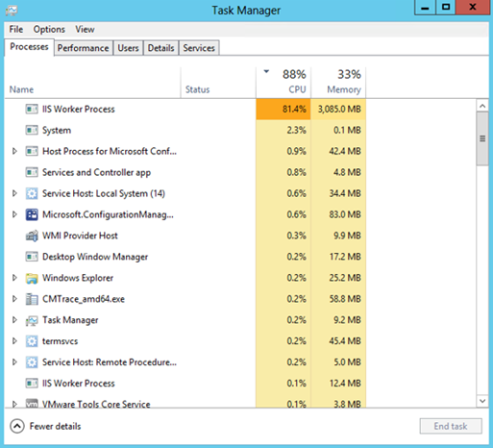The height and width of the screenshot is (448, 493).
Task: Click the scrollbar down arrow
Action: 482,401
